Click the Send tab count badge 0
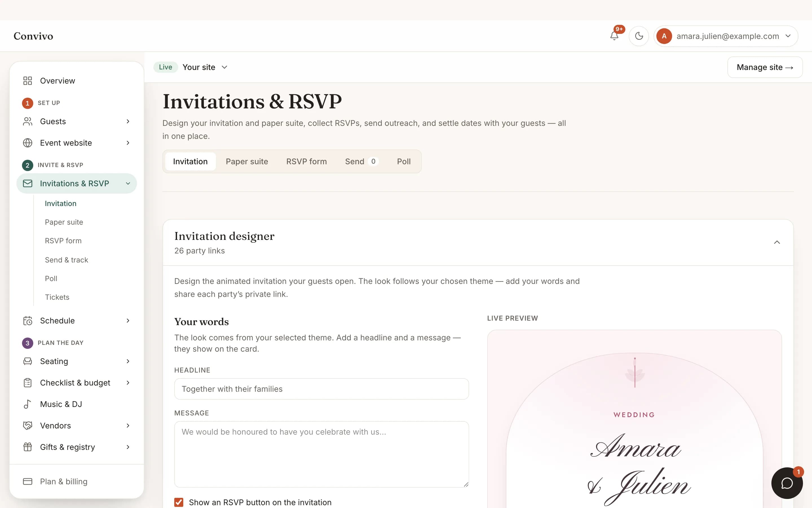 373,162
